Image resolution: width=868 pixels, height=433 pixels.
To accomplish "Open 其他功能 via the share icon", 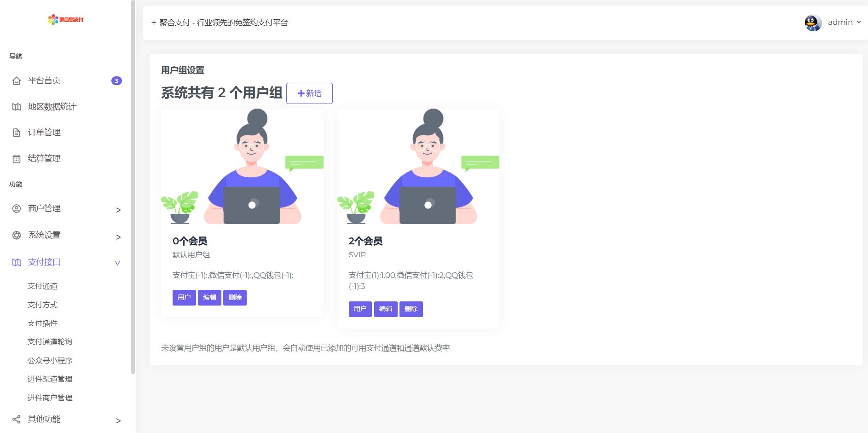I will [17, 419].
